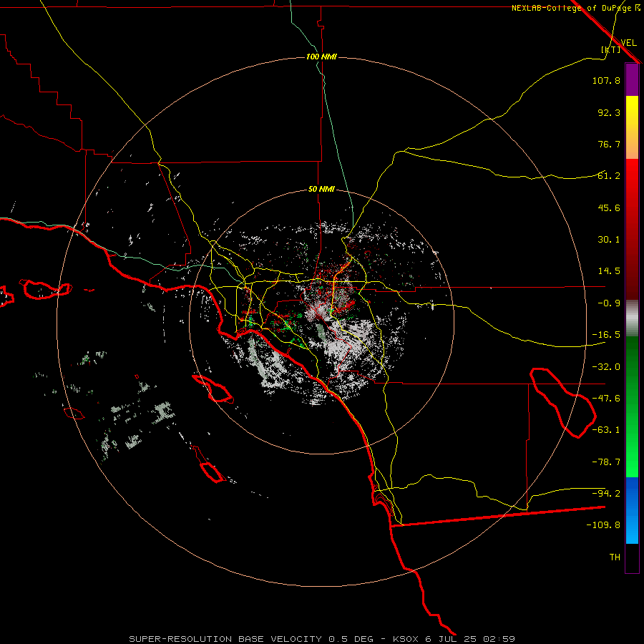Pick the light blue segment near -109.8
Image resolution: width=644 pixels, height=644 pixels.
(x=632, y=530)
